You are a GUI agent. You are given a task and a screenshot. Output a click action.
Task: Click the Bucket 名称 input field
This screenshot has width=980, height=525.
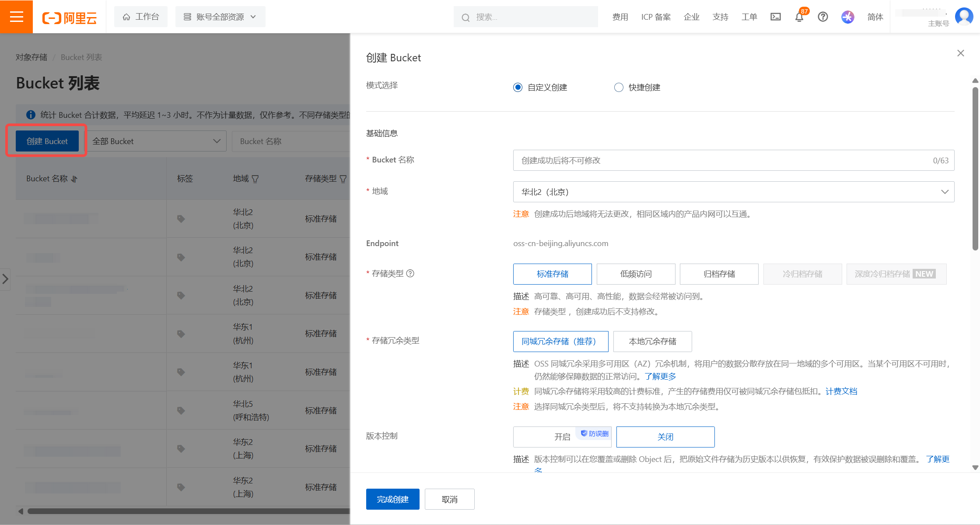pyautogui.click(x=722, y=161)
